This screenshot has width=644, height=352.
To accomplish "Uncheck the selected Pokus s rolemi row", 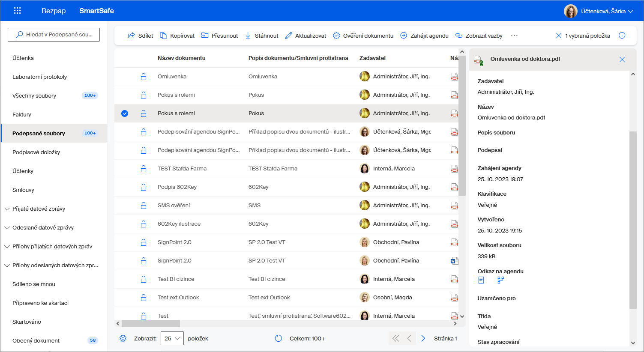I will pyautogui.click(x=125, y=113).
